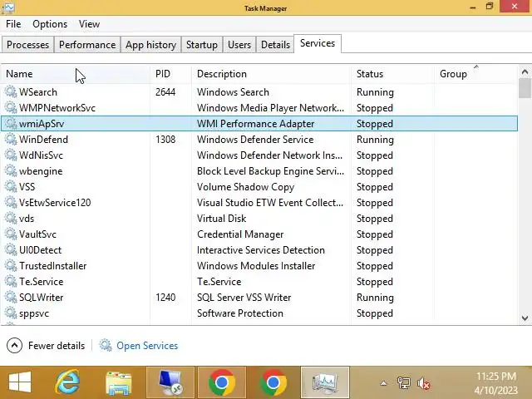Click the gear icon beside TrustedInstaller

pyautogui.click(x=11, y=266)
